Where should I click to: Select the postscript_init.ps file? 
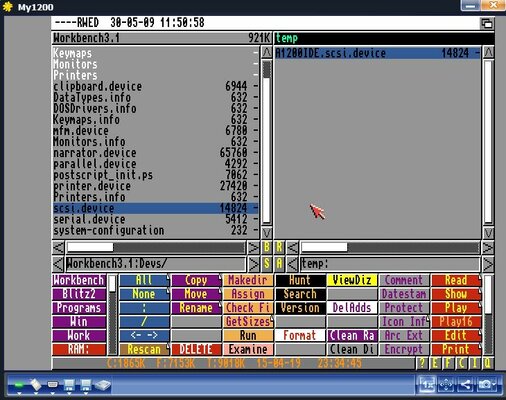pos(156,175)
